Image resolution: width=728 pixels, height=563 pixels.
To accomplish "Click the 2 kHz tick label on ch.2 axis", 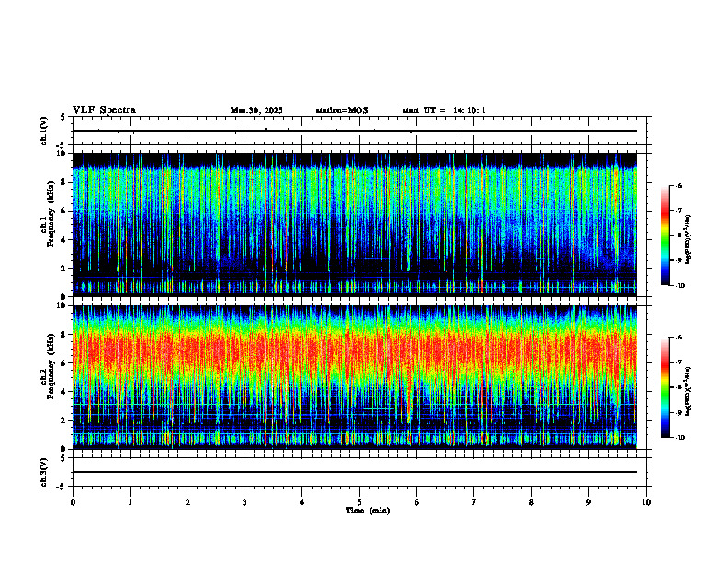I will point(65,420).
